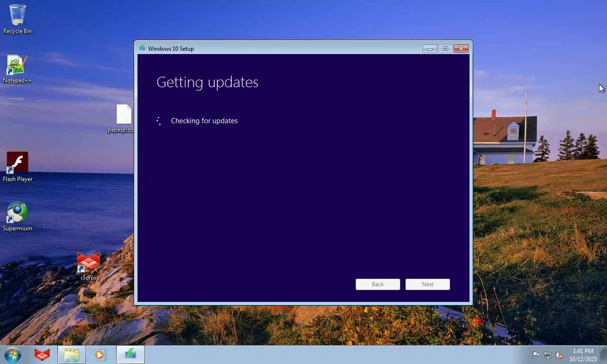This screenshot has height=364, width=607.
Task: Open Windows Explorer from the taskbar
Action: click(72, 355)
